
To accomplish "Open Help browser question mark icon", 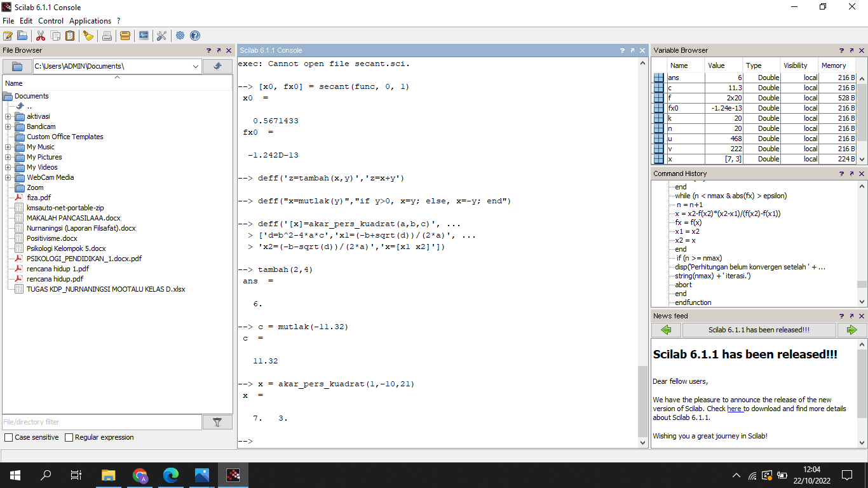I will pos(195,36).
